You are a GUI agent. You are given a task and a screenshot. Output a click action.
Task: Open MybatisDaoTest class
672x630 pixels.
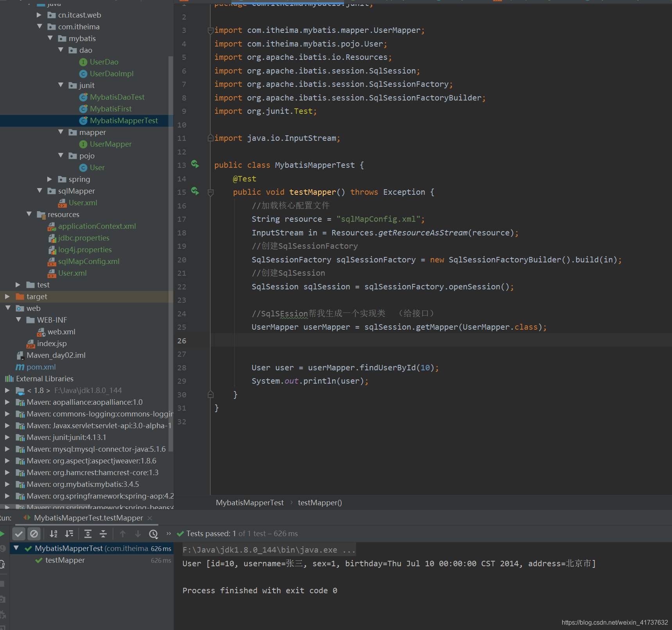pyautogui.click(x=117, y=97)
